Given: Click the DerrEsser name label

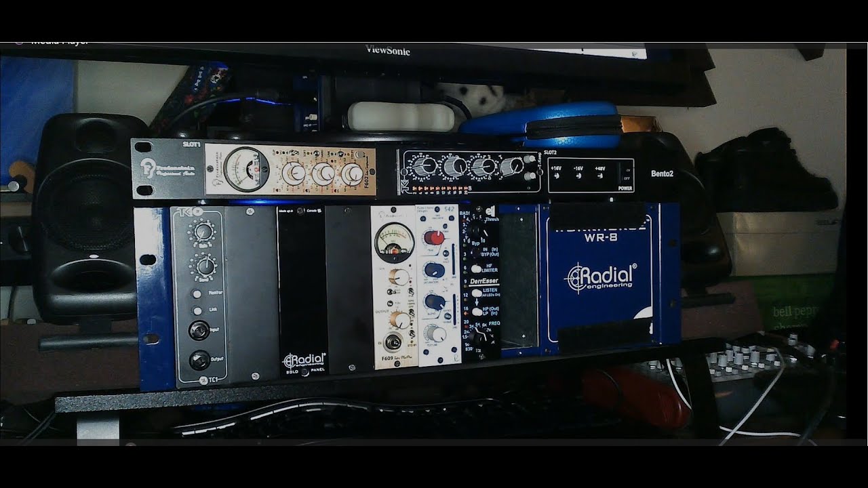Looking at the screenshot, I should click(x=486, y=280).
